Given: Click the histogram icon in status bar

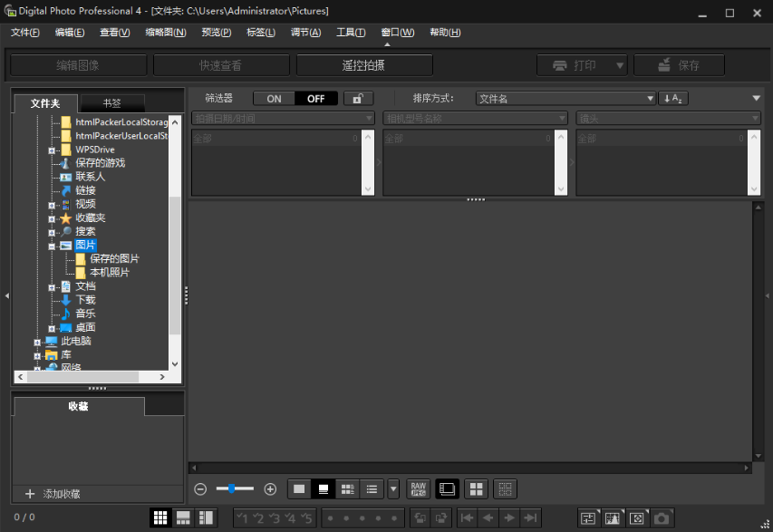Looking at the screenshot, I should (x=614, y=517).
